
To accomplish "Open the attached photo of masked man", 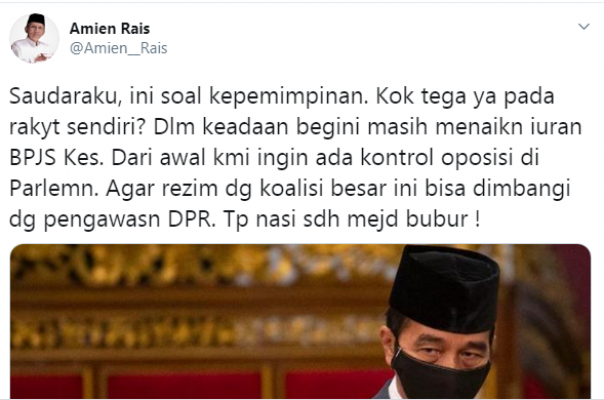I will (x=300, y=321).
